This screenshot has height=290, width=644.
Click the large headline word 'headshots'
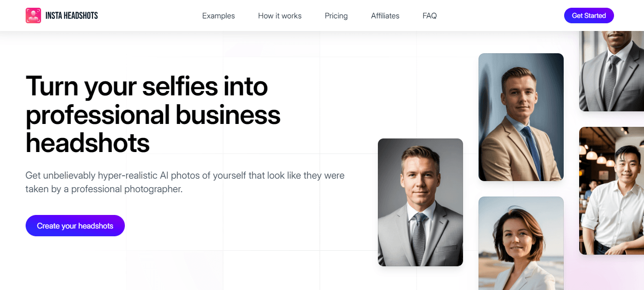(88, 143)
